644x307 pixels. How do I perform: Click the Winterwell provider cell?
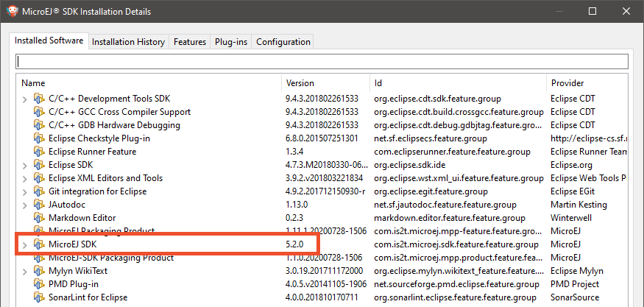571,218
